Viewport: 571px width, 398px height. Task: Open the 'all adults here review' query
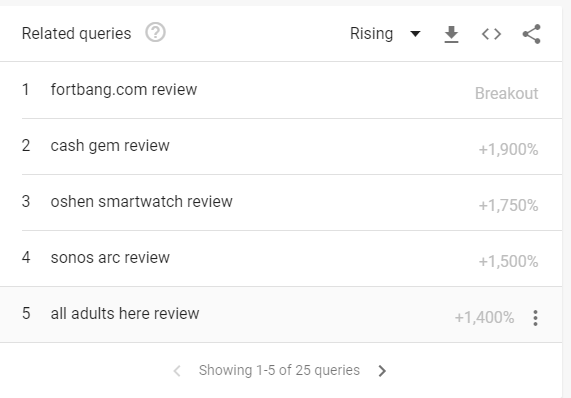point(125,314)
